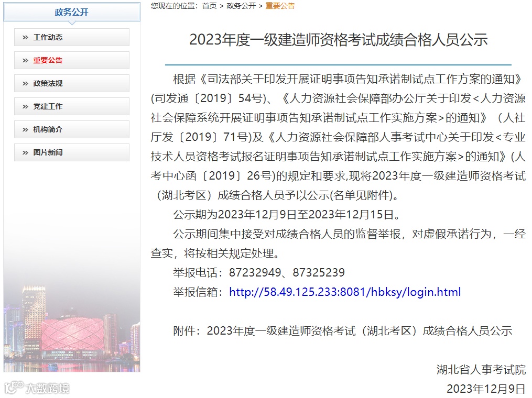
Task: Click the chevron icon beside 重要公告
Action: pos(25,61)
